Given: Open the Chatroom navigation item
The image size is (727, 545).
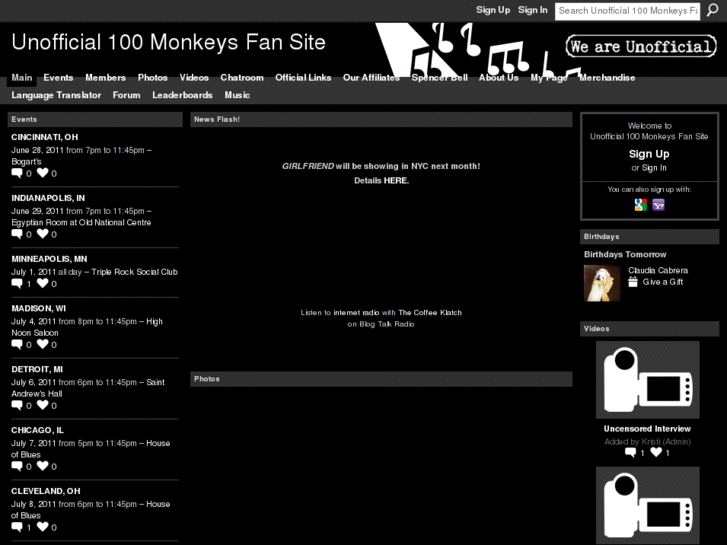Looking at the screenshot, I should (x=242, y=77).
